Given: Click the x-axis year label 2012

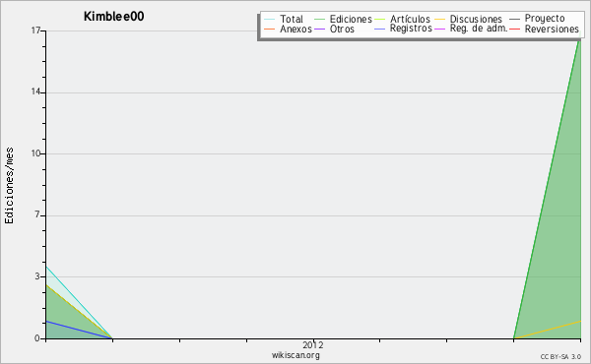Looking at the screenshot, I should point(313,345).
